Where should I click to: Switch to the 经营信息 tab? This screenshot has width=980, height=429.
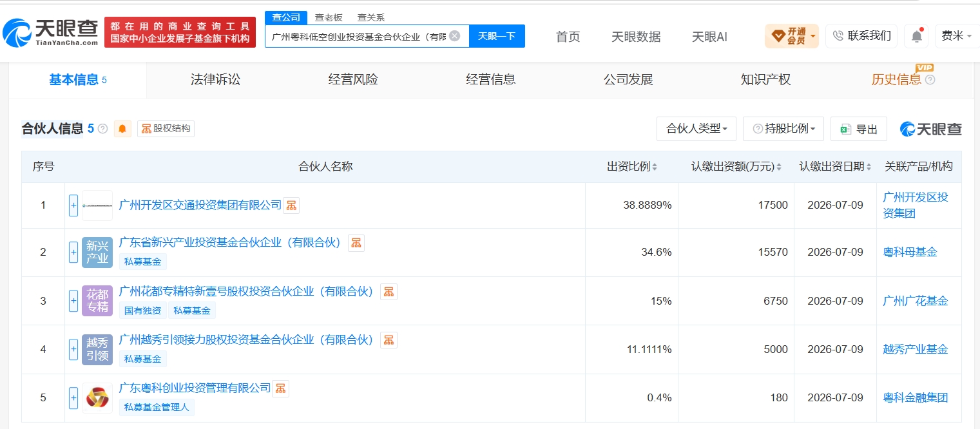[491, 80]
